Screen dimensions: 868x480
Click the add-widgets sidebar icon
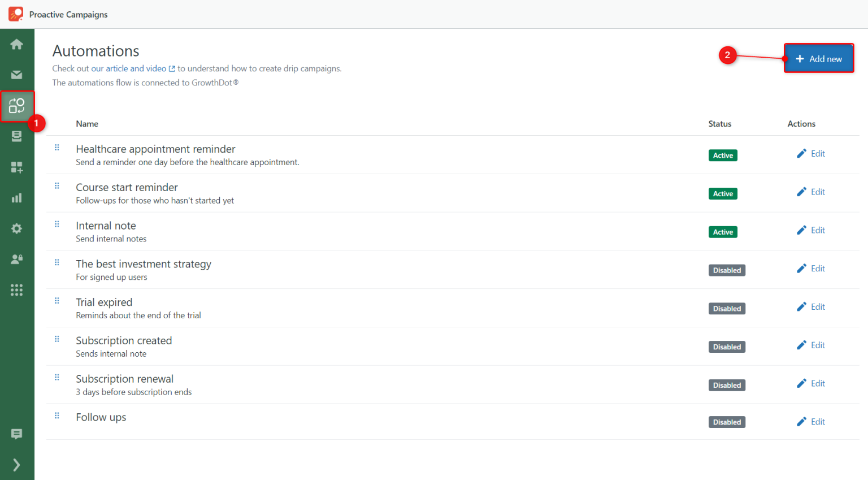pyautogui.click(x=17, y=167)
